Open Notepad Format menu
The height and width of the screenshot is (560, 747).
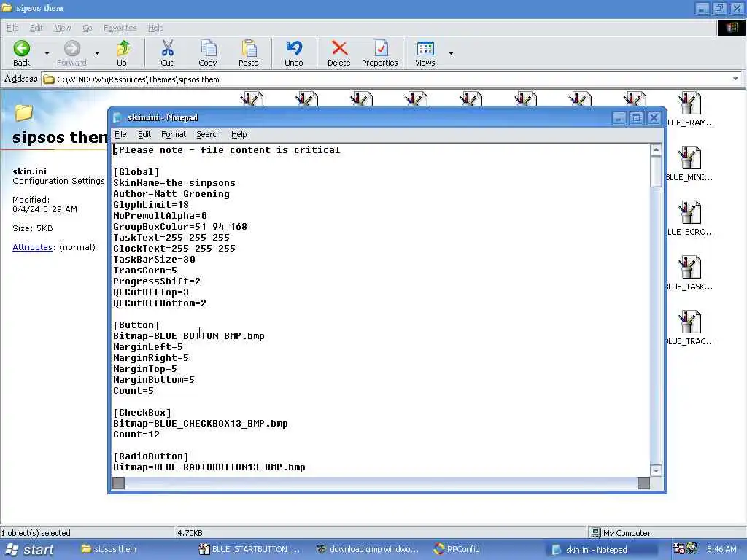174,134
